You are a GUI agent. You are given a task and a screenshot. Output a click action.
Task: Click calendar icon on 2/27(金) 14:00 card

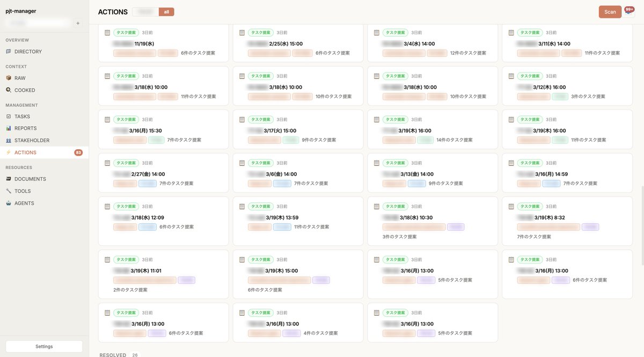[107, 163]
